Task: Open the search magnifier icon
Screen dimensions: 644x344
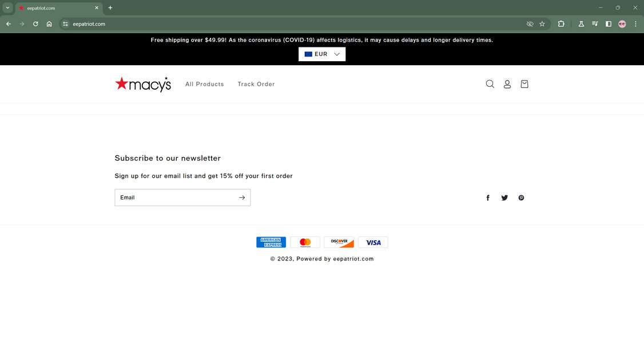Action: coord(490,83)
